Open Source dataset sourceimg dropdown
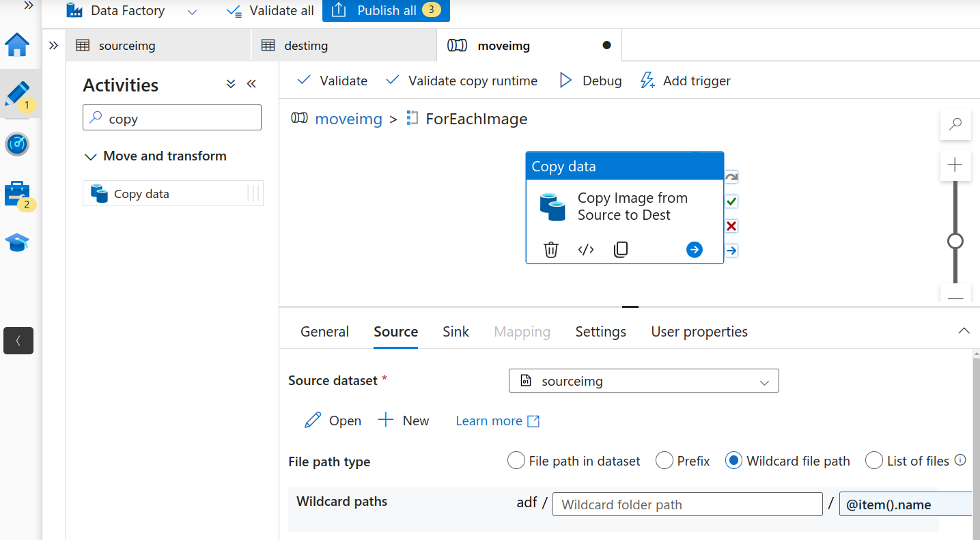Viewport: 980px width, 540px height. point(644,381)
